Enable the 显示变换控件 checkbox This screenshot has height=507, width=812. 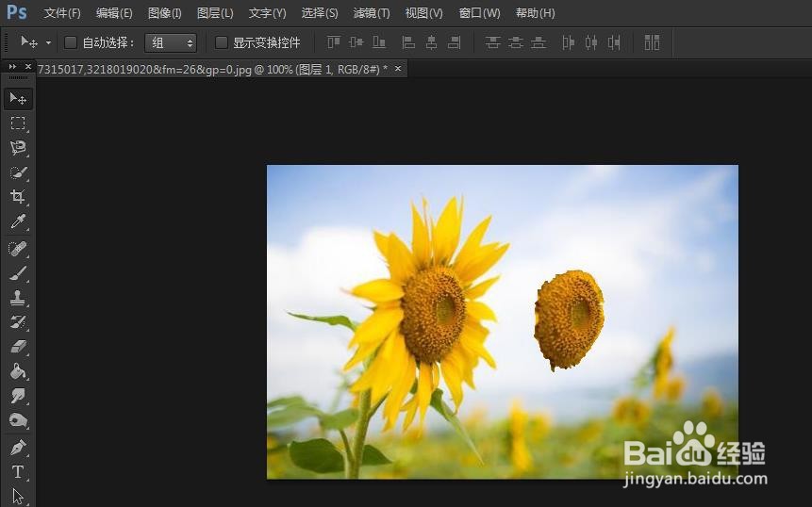(221, 42)
